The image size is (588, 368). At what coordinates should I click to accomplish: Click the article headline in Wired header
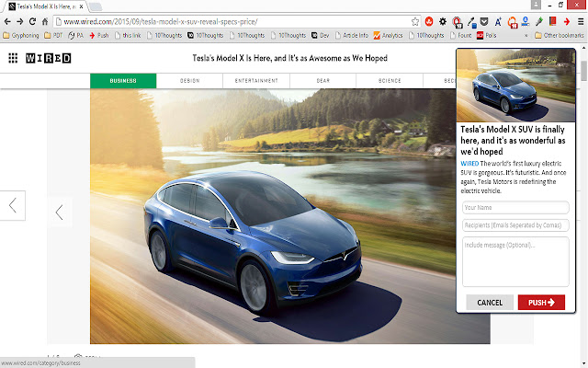[x=290, y=58]
